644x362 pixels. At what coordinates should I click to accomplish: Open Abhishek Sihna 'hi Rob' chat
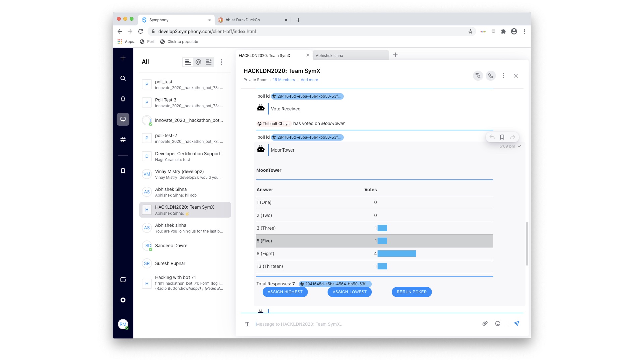tap(185, 192)
